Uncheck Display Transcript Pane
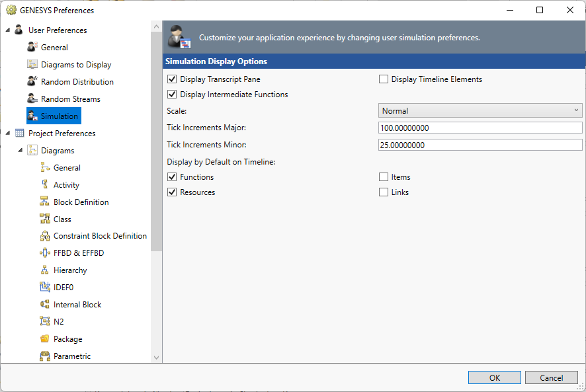The height and width of the screenshot is (392, 586). pyautogui.click(x=173, y=79)
